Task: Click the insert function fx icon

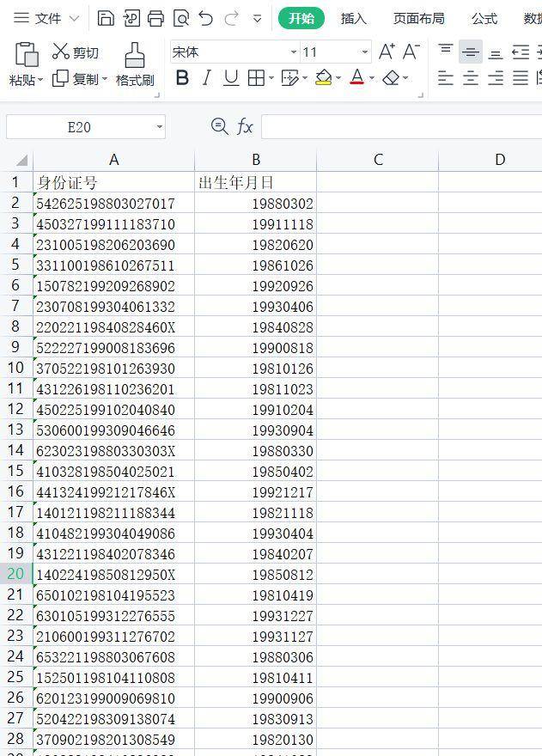Action: [x=246, y=127]
